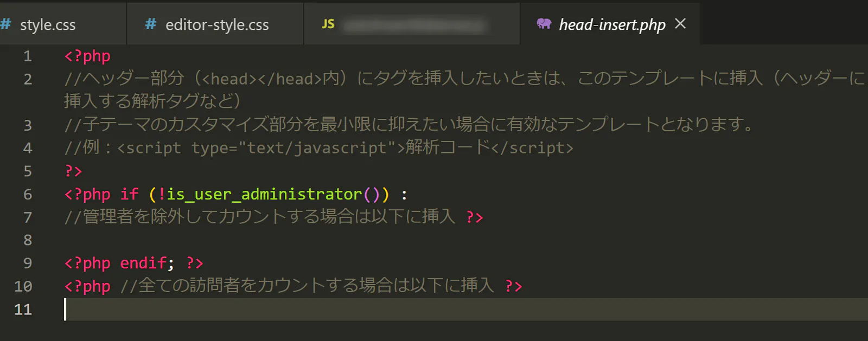
Task: Click line number 6 in the gutter
Action: click(28, 195)
